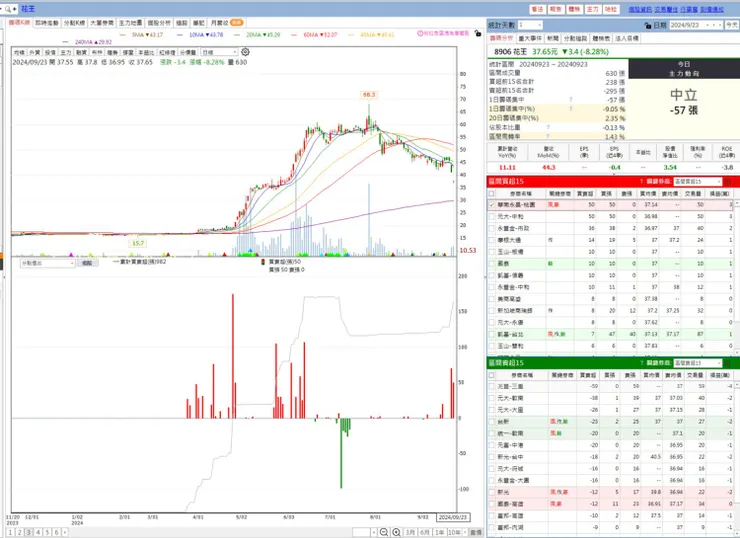
Task: Click the last date stepper arrow
Action: tap(720, 25)
